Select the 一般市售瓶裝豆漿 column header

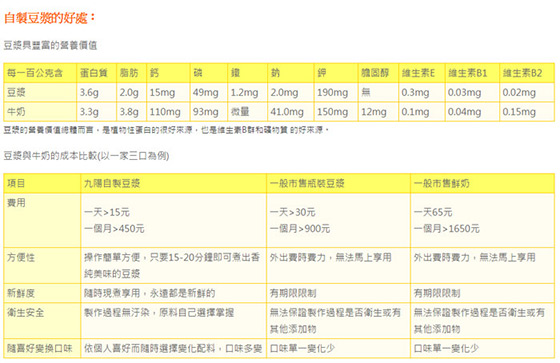point(307,183)
